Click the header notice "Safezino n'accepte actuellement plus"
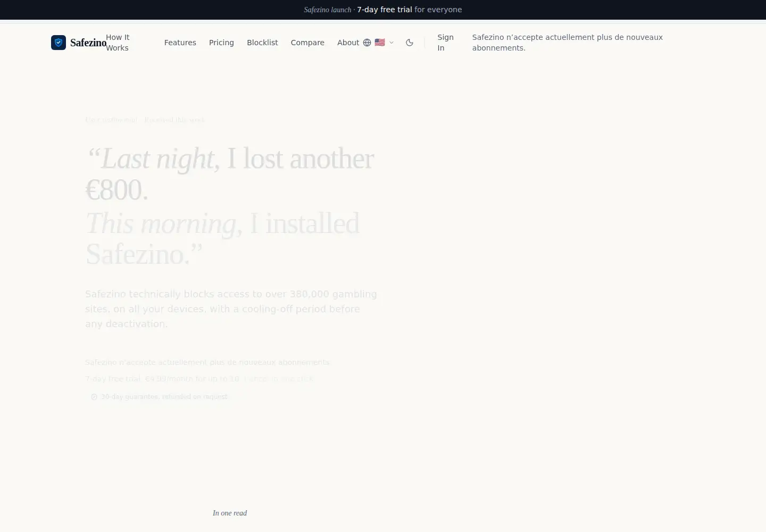Screen dimensions: 766x532 568,43
